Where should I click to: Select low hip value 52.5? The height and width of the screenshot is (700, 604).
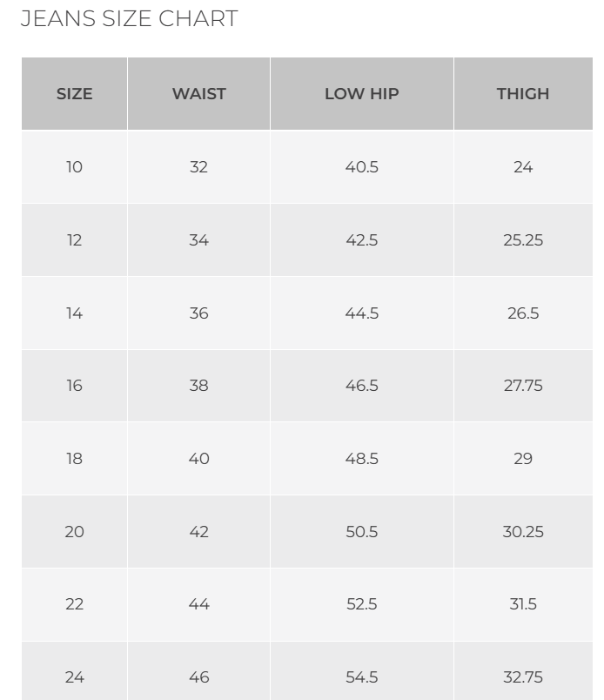[361, 604]
